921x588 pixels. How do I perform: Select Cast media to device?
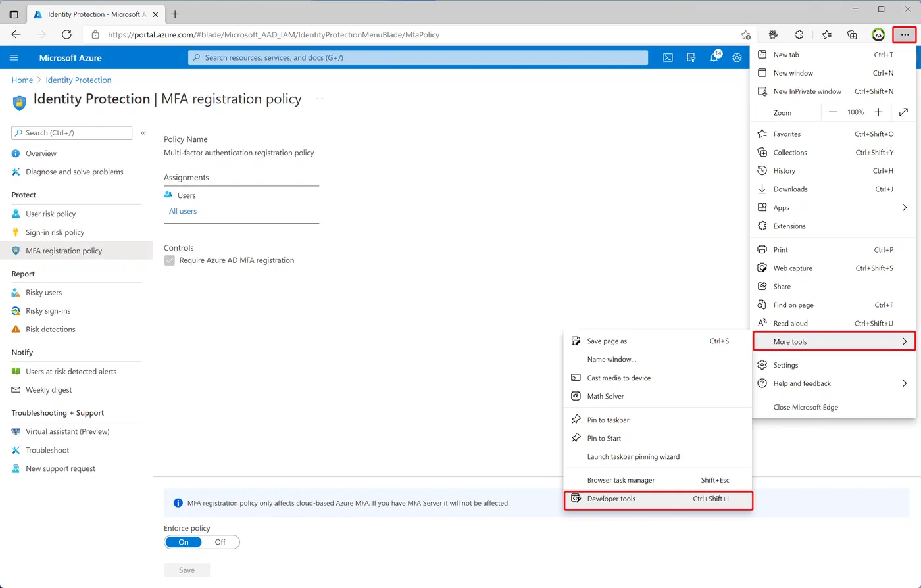point(658,378)
